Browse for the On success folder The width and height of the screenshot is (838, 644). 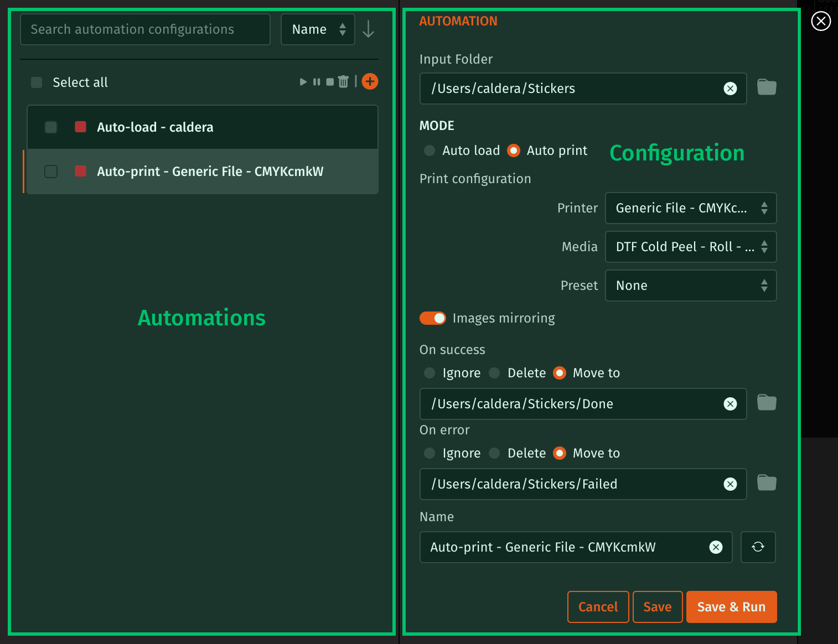click(767, 403)
